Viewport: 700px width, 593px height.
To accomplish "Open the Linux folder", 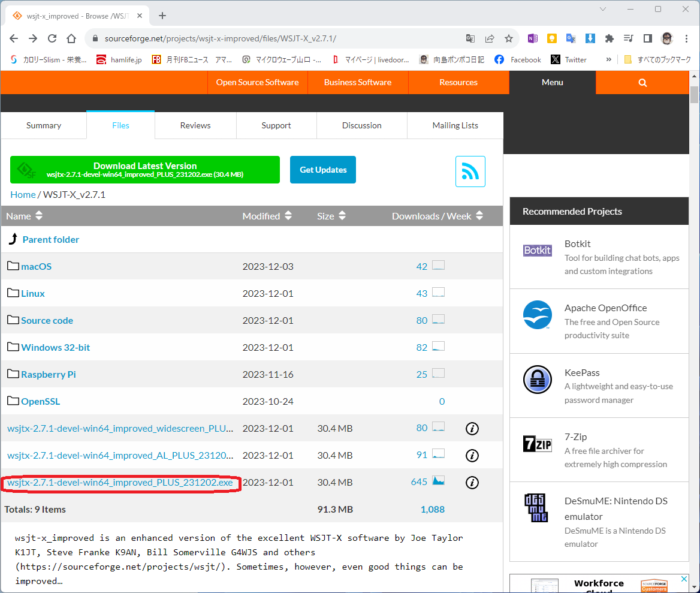I will [32, 294].
